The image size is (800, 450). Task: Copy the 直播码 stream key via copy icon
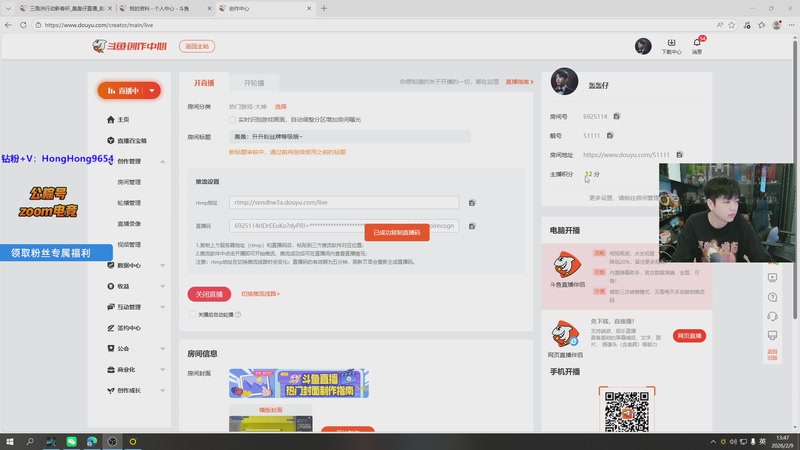tap(472, 226)
